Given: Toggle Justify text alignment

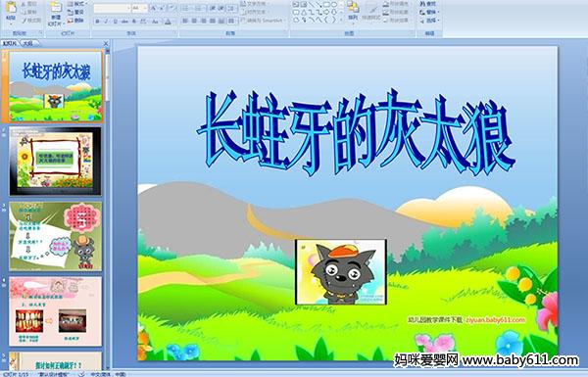Looking at the screenshot, I should (213, 21).
